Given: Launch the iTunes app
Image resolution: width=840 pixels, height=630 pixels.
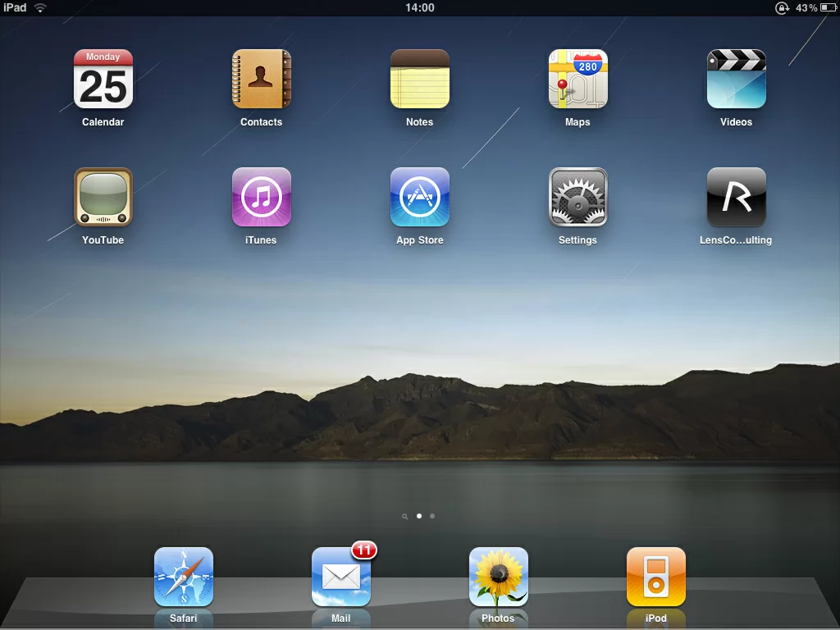Looking at the screenshot, I should point(262,197).
